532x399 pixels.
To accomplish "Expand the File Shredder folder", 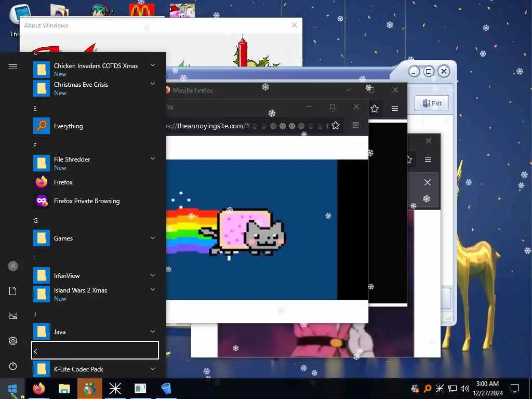I will [x=153, y=158].
